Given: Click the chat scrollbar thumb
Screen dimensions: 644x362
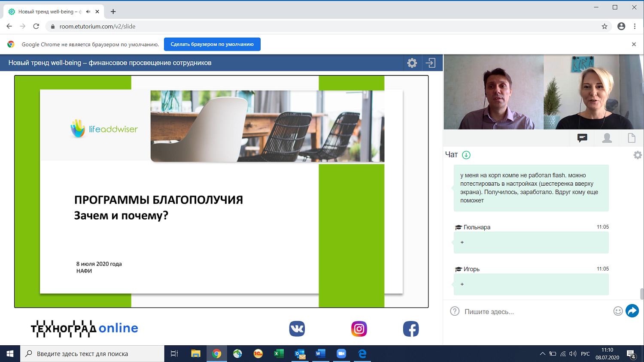Looking at the screenshot, I should 642,294.
